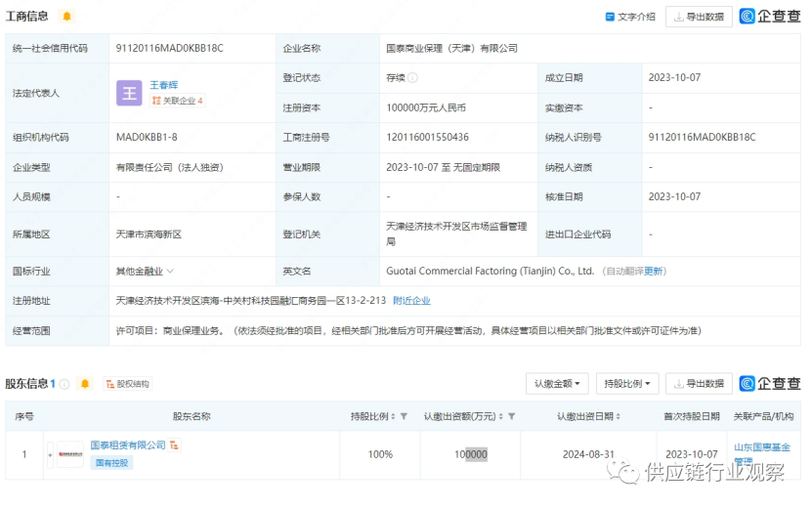The width and height of the screenshot is (812, 509).
Task: Filter the 认缴出资额 column
Action: pyautogui.click(x=511, y=417)
